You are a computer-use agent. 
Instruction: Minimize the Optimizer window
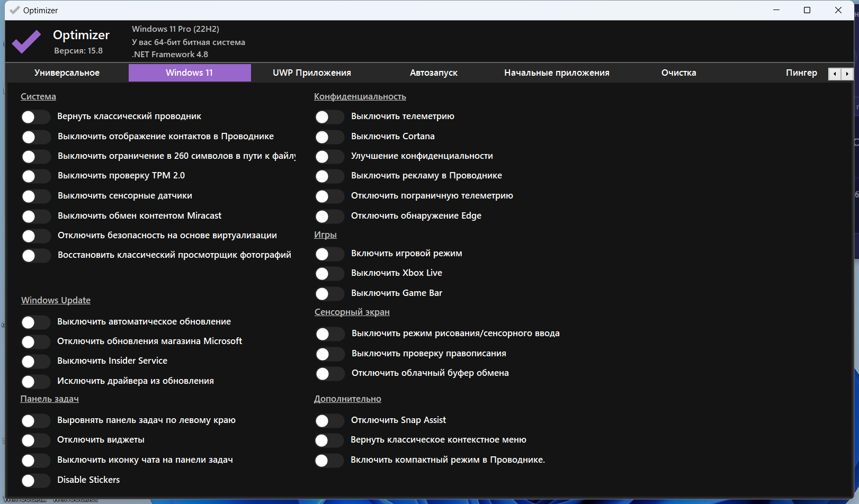tap(776, 10)
